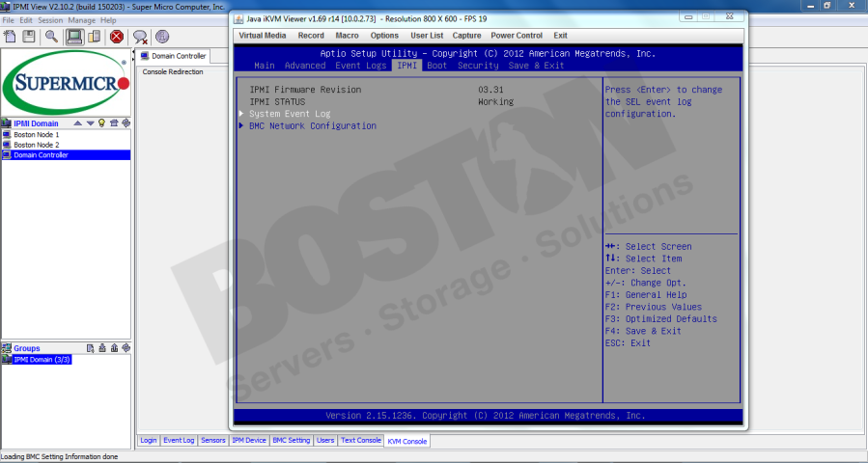Click the IPMI tab in BIOS setup
This screenshot has height=463, width=868.
[x=406, y=66]
